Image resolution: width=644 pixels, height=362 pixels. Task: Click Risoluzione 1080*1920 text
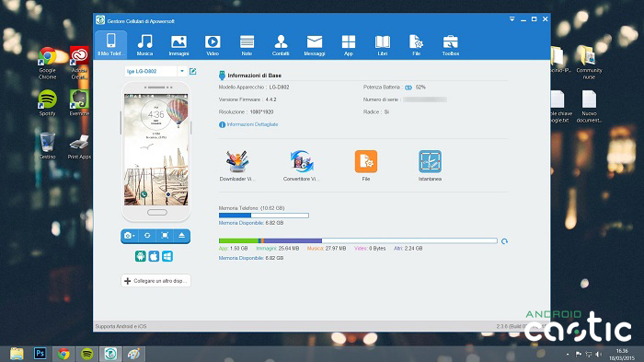(x=246, y=111)
